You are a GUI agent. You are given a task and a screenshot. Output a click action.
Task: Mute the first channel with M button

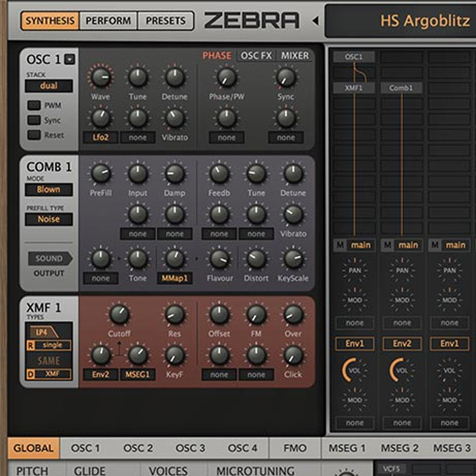click(x=340, y=245)
